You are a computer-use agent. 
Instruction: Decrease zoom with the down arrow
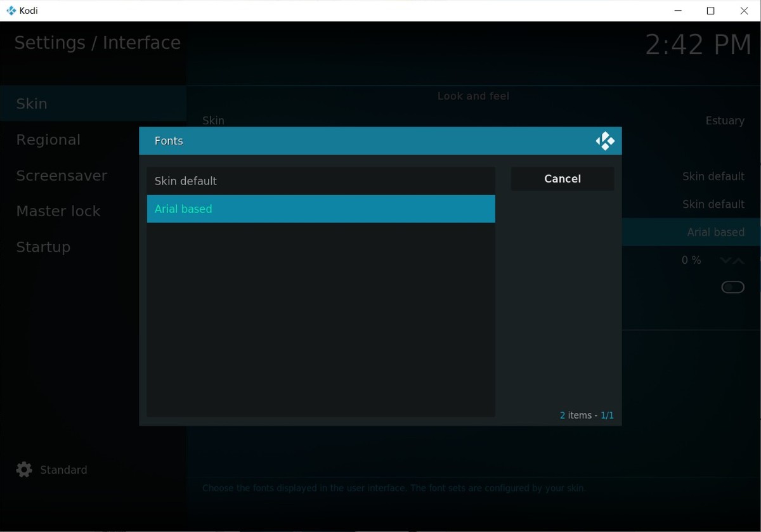click(725, 260)
